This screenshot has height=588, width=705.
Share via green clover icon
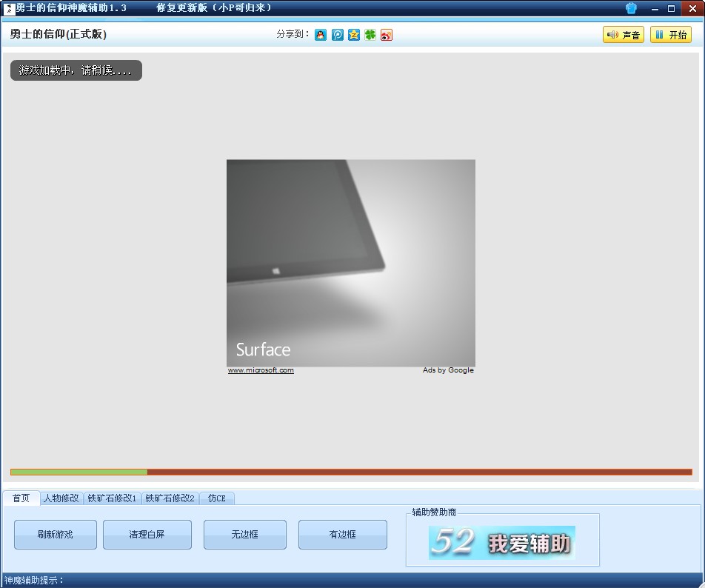370,35
